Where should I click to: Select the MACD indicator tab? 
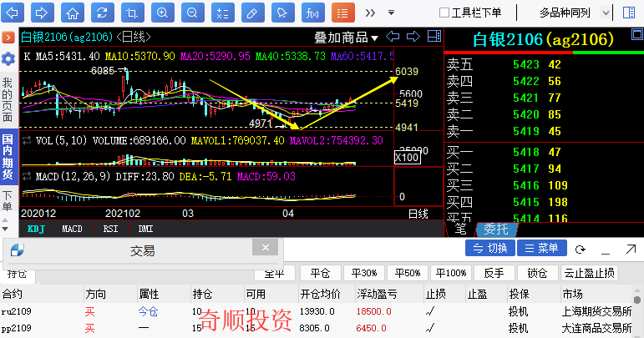pos(72,229)
